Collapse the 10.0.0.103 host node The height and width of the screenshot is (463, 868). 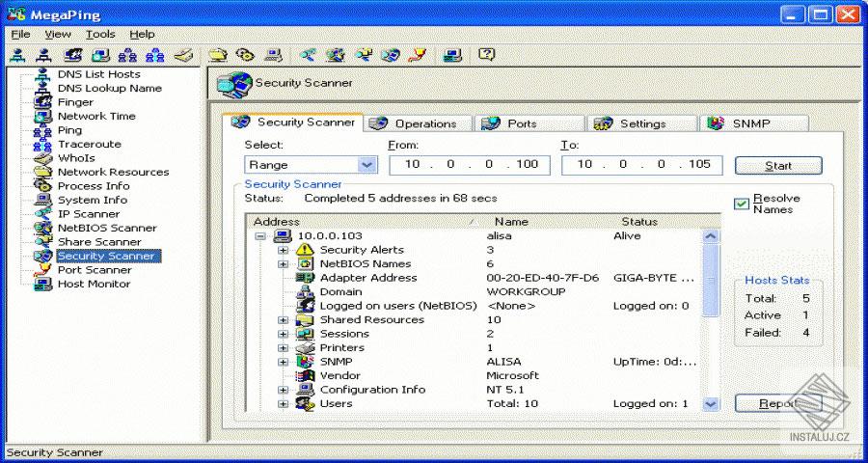click(x=260, y=236)
